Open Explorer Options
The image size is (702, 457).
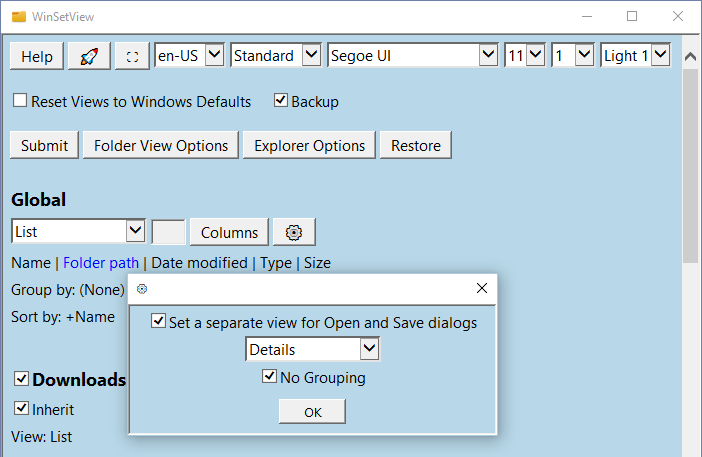[309, 145]
